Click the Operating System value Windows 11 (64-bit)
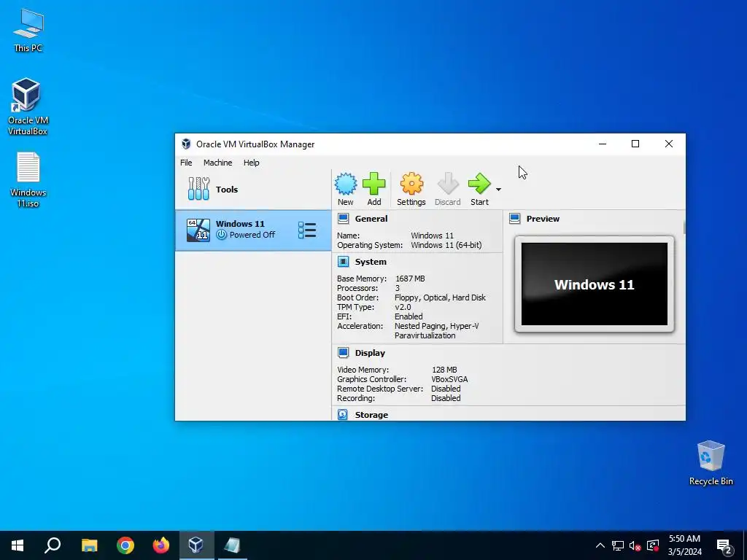This screenshot has height=560, width=747. (x=446, y=245)
